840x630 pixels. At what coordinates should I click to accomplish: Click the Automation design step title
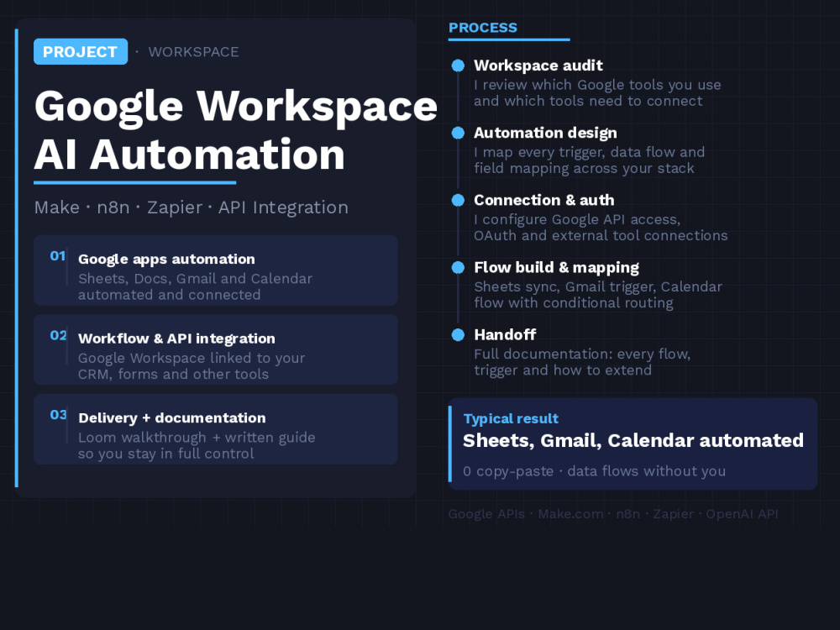click(x=545, y=133)
